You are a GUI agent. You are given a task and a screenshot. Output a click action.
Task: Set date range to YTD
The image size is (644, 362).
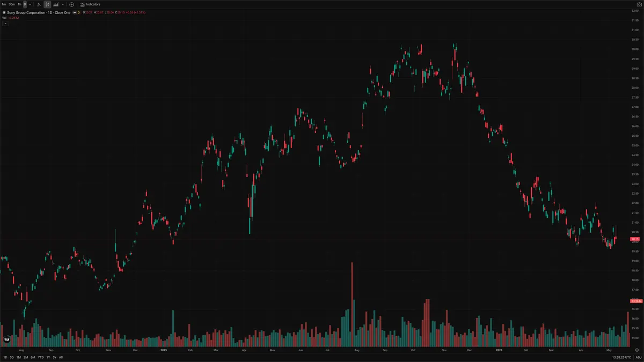(41, 357)
